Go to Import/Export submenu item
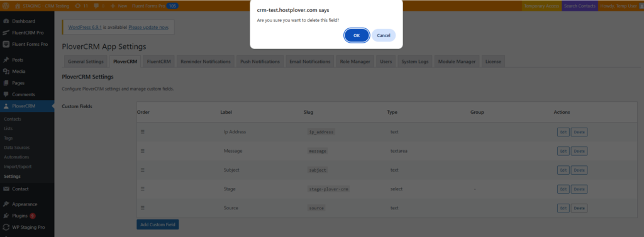The width and height of the screenshot is (644, 237). (18, 167)
